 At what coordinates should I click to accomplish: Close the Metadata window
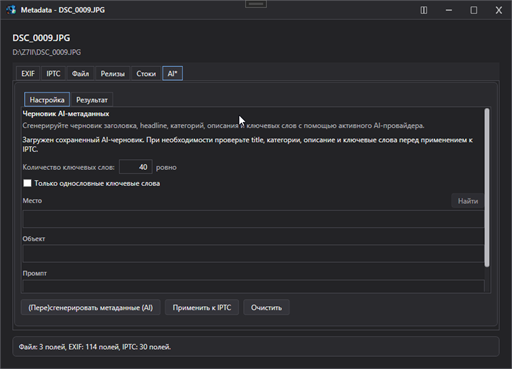tap(499, 10)
